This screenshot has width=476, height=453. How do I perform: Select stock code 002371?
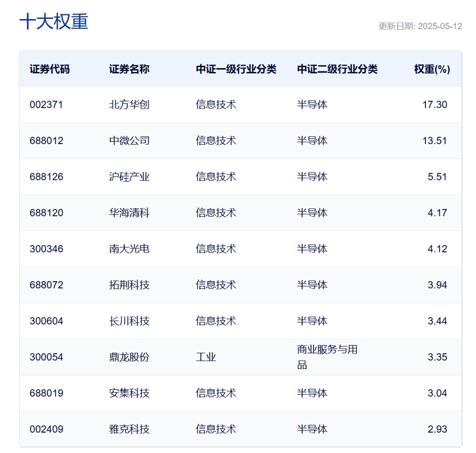46,105
